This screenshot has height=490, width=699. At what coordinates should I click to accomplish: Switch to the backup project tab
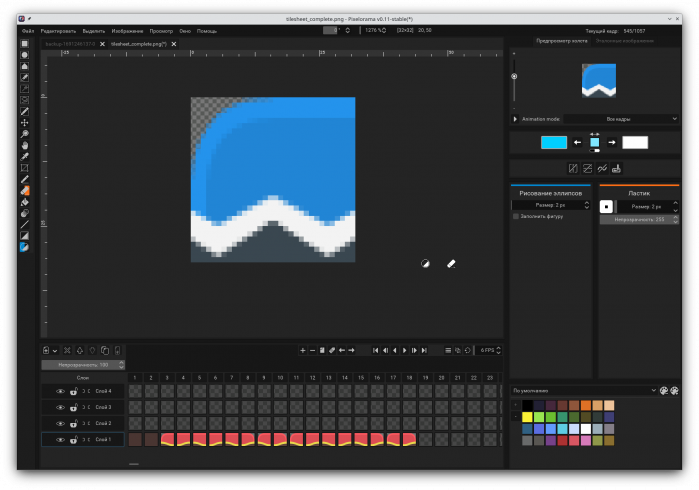[x=70, y=44]
